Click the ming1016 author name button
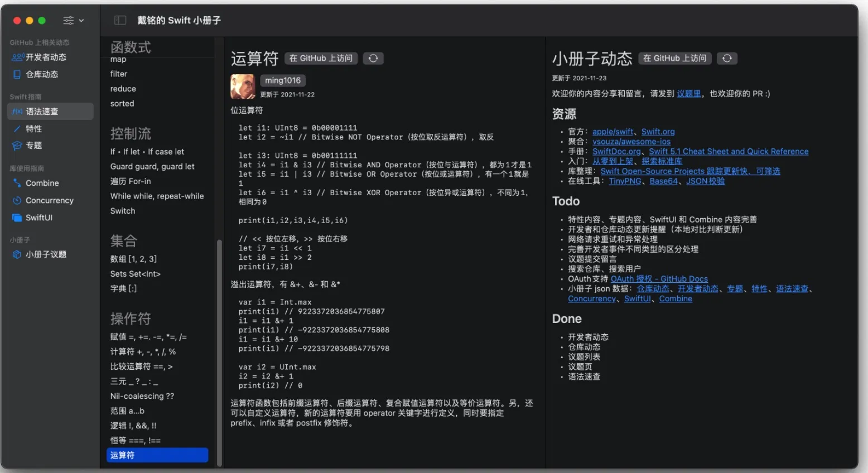The height and width of the screenshot is (473, 868). point(283,80)
